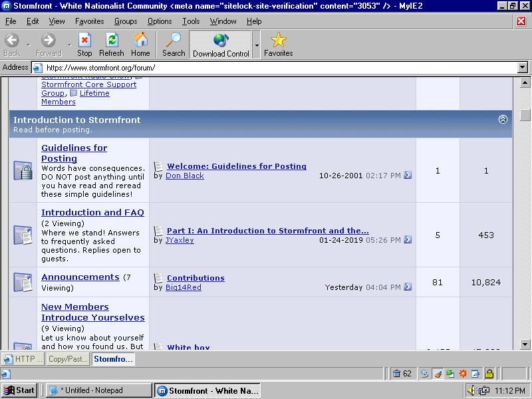Open the Favorites menu
Viewport: 532px width, 399px height.
pos(90,21)
